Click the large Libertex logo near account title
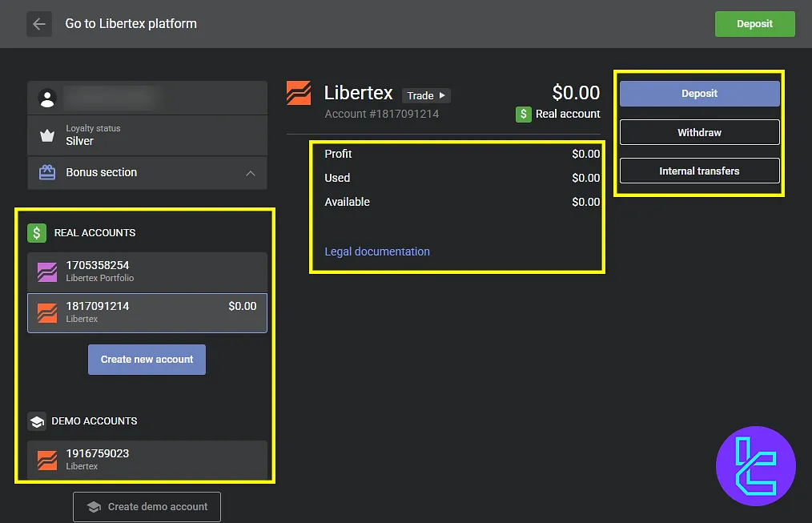Image resolution: width=812 pixels, height=523 pixels. coord(299,93)
